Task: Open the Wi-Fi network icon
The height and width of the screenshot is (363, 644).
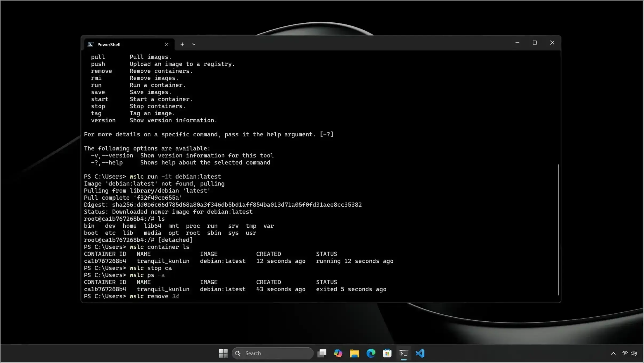Action: pyautogui.click(x=625, y=353)
